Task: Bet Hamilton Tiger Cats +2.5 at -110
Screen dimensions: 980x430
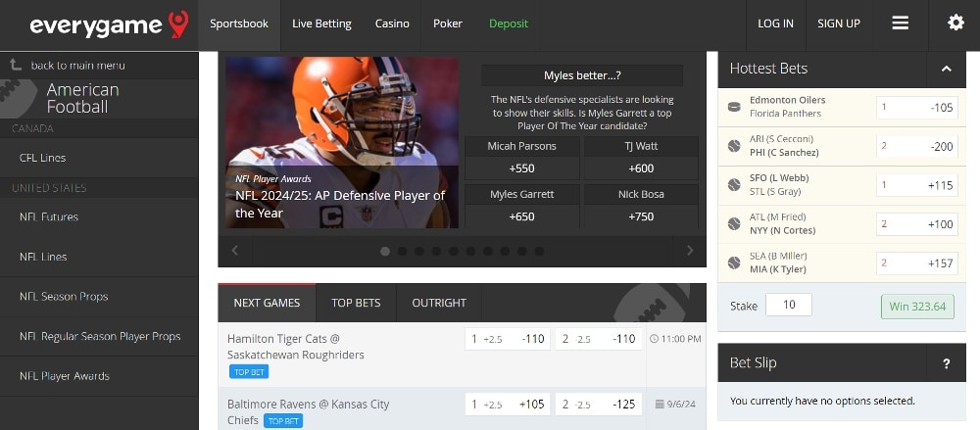Action: coord(508,339)
